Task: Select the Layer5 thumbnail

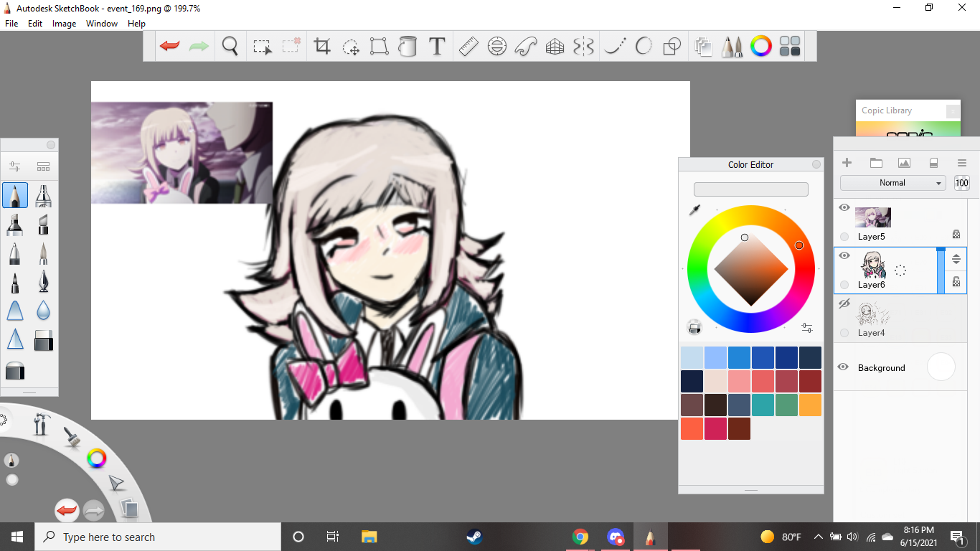Action: [x=873, y=217]
